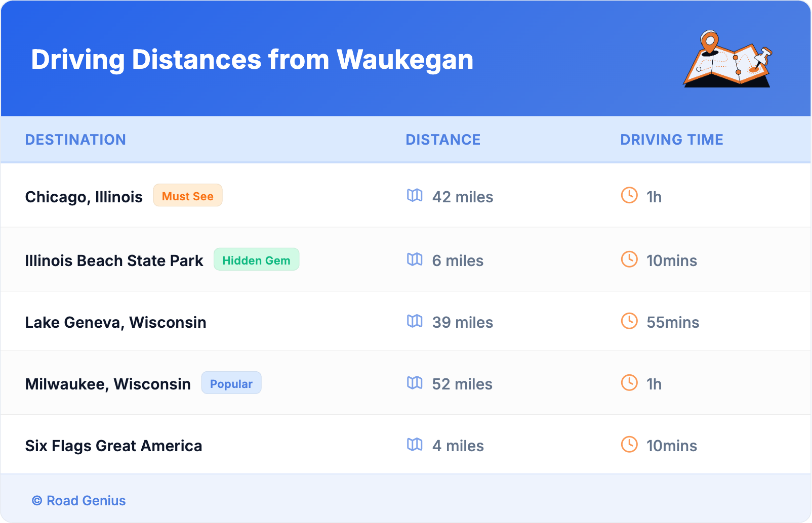This screenshot has width=812, height=523.
Task: Click Six Flags Great America destination
Action: 113,446
